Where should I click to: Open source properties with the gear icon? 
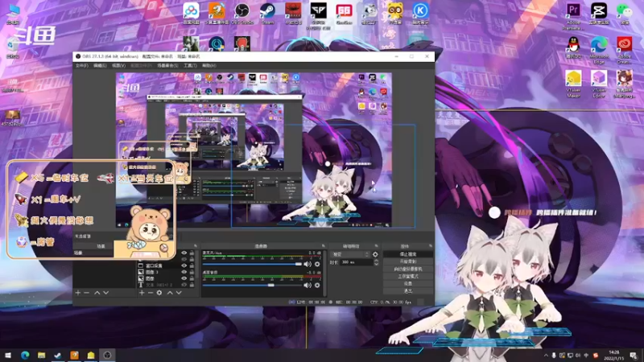pos(159,293)
